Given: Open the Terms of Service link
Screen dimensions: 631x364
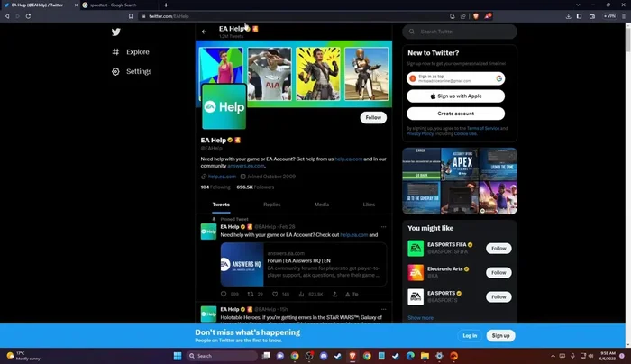Looking at the screenshot, I should tap(483, 128).
